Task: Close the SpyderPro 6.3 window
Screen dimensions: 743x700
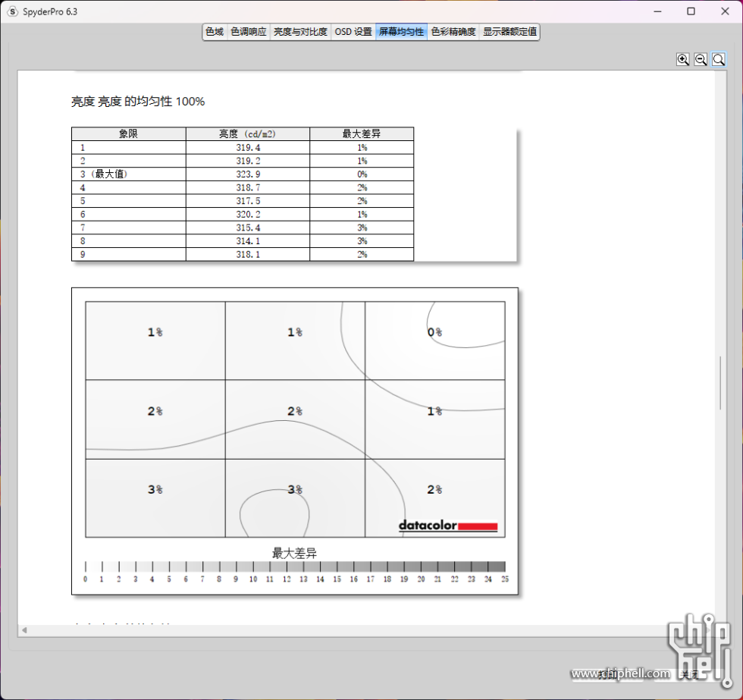Action: point(726,11)
